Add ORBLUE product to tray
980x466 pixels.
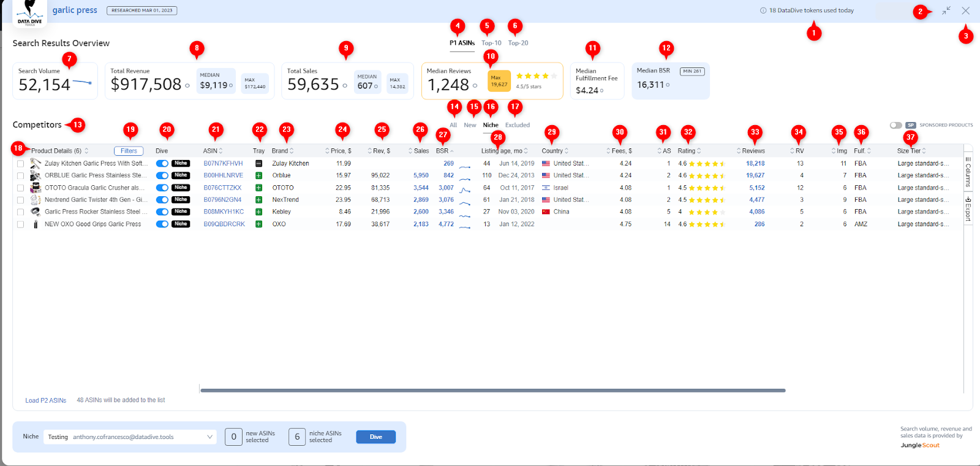click(x=258, y=175)
